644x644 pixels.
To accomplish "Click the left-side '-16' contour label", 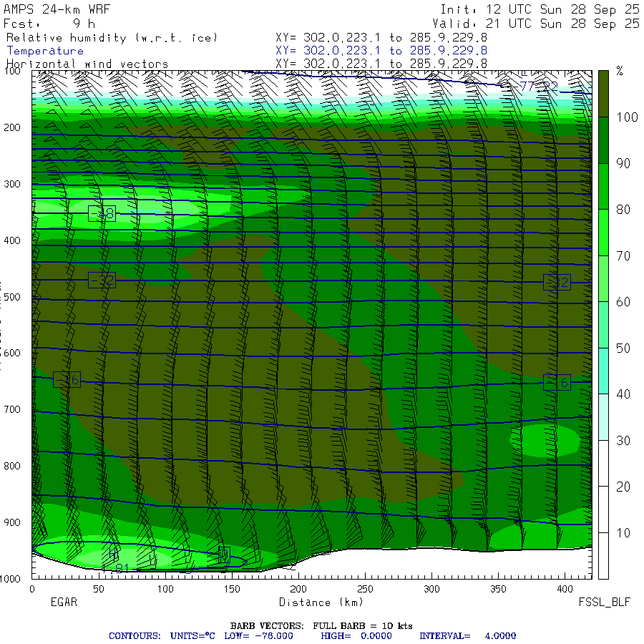I will [x=67, y=379].
